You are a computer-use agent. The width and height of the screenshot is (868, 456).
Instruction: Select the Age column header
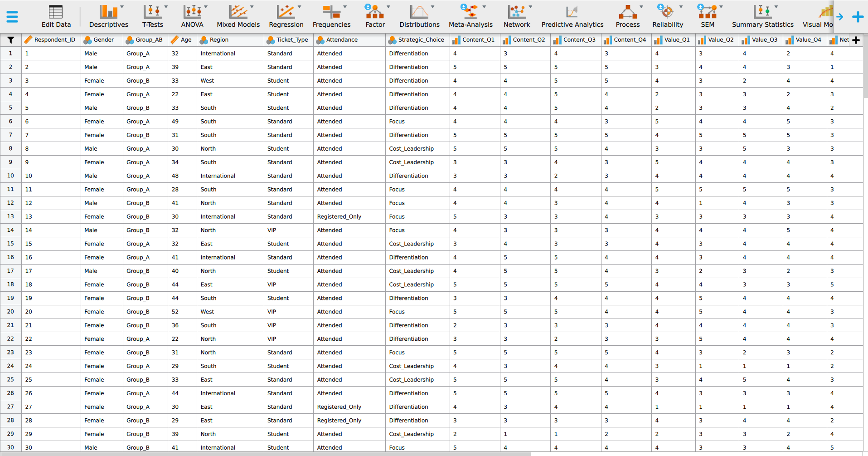click(x=183, y=40)
